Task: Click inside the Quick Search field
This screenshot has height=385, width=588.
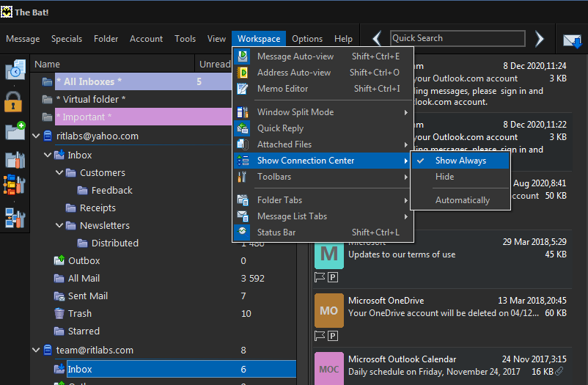Action: click(x=457, y=38)
